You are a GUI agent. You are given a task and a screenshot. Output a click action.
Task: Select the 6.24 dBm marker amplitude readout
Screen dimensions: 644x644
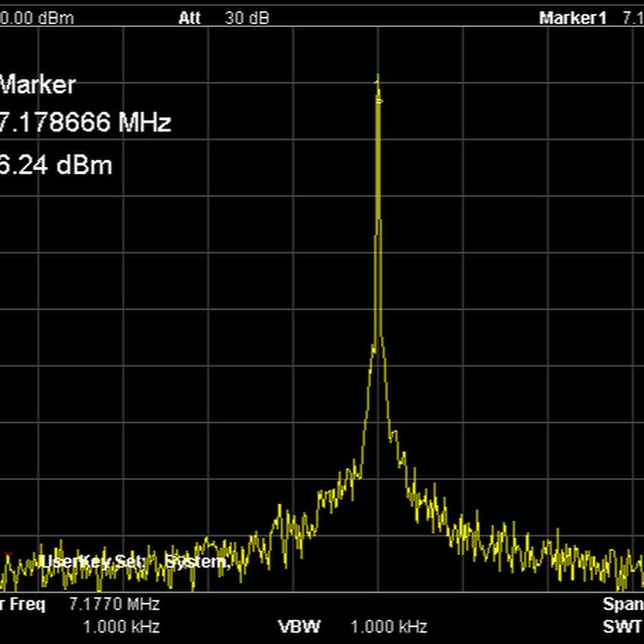coord(56,165)
